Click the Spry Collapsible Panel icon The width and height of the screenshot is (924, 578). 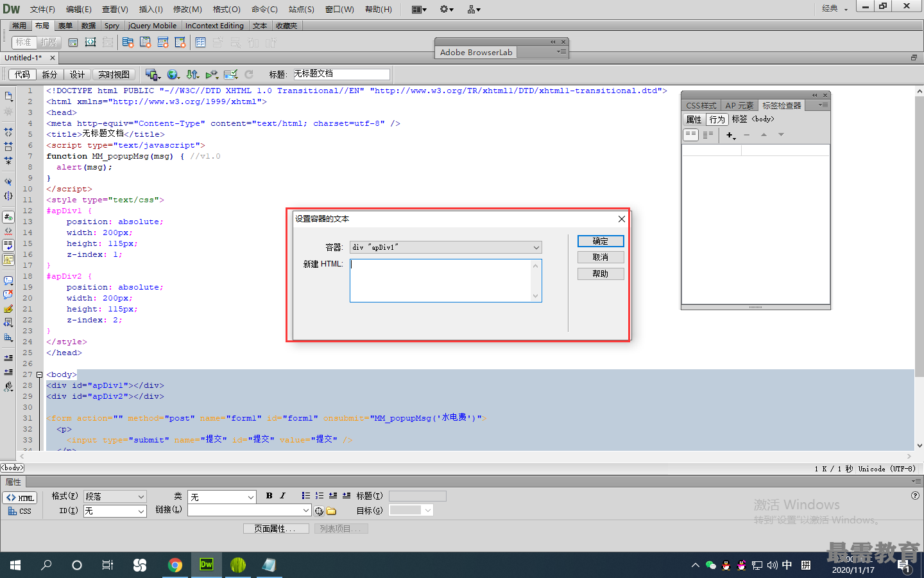[x=180, y=42]
